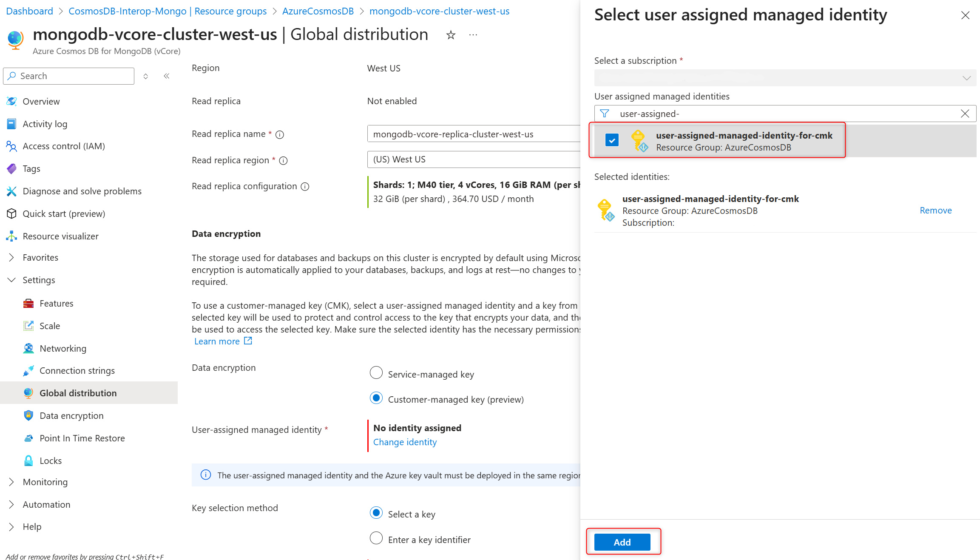
Task: Go to Connection strings page
Action: pyautogui.click(x=77, y=371)
